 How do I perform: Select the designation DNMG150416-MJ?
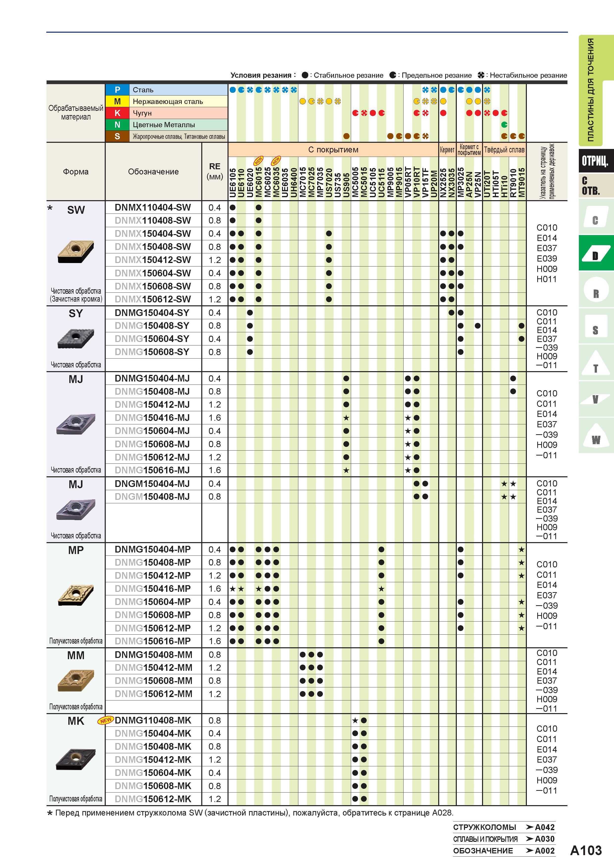[x=152, y=418]
